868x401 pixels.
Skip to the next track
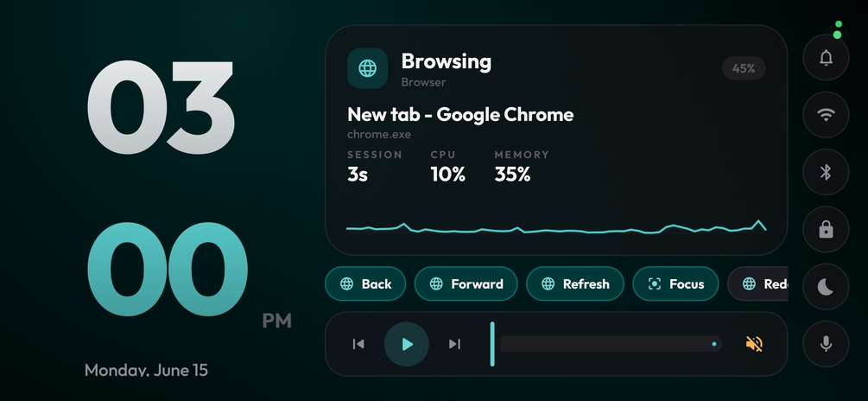pyautogui.click(x=454, y=344)
